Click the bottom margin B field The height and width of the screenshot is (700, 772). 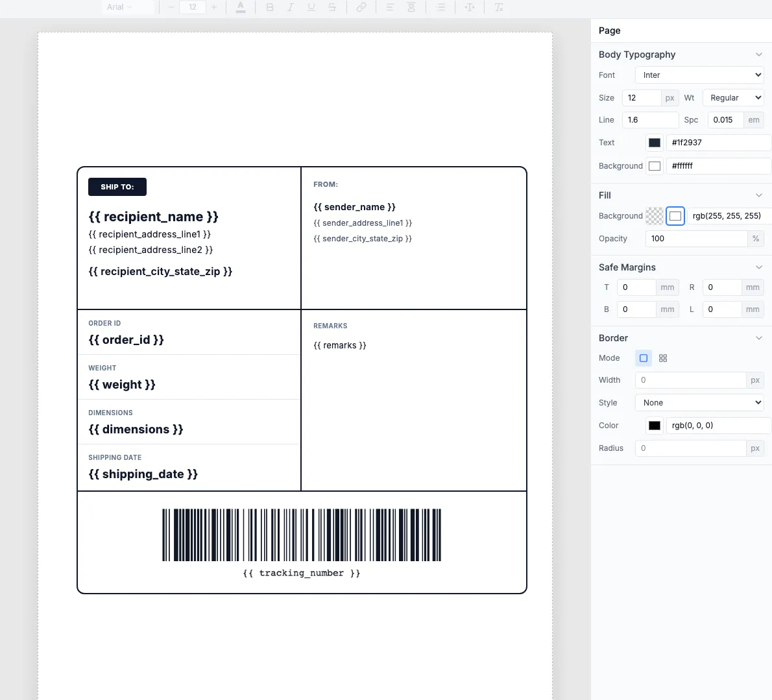(x=636, y=309)
